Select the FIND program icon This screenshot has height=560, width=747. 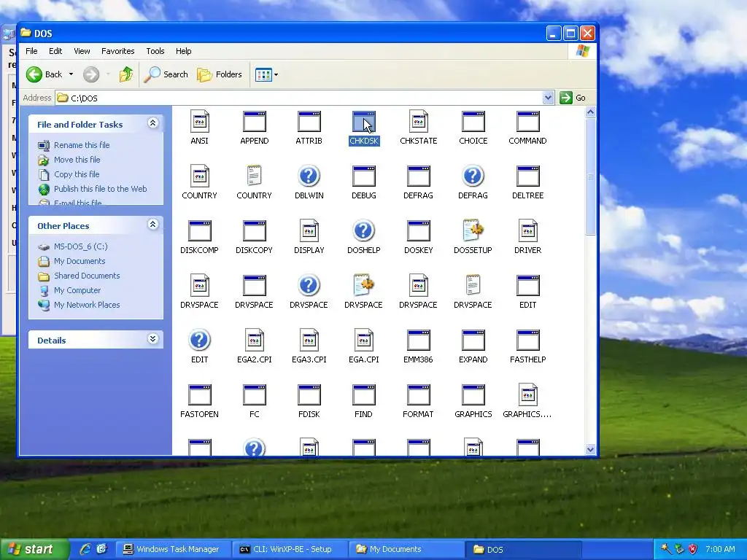coord(363,394)
